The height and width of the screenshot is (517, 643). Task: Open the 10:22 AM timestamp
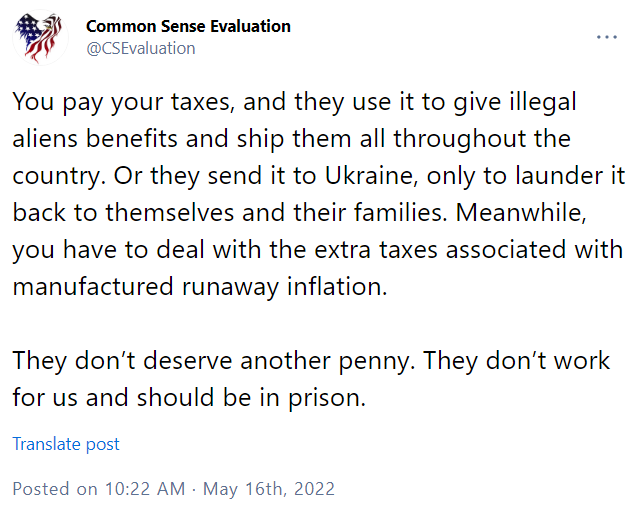(x=145, y=489)
